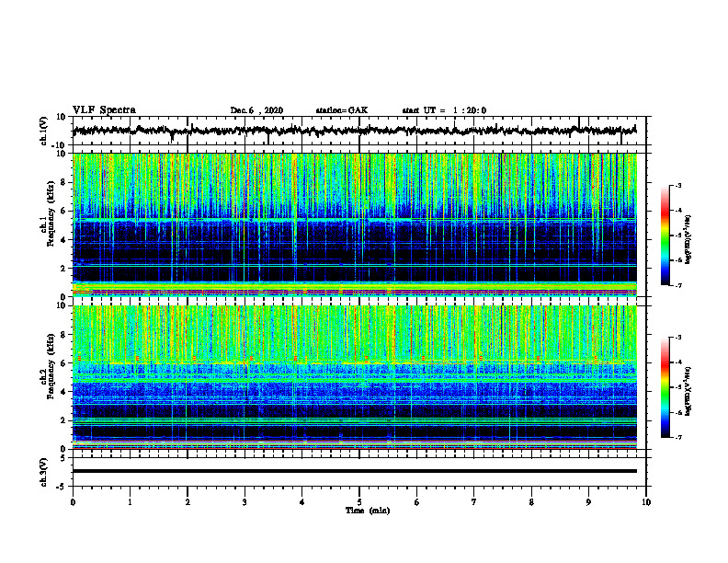The image size is (728, 563).
Task: Click inside the ch.2 spectrogram
Action: [354, 377]
